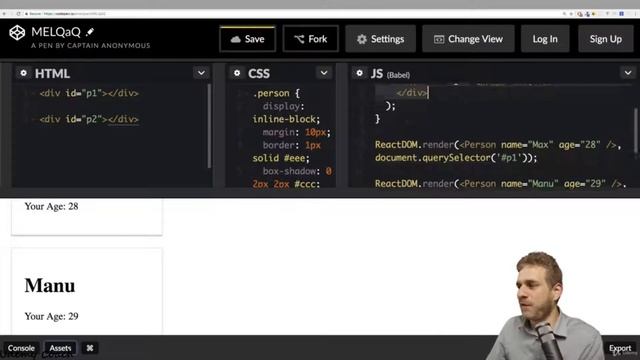Click "Your Age: 29" text in preview
The image size is (640, 360).
click(x=51, y=316)
